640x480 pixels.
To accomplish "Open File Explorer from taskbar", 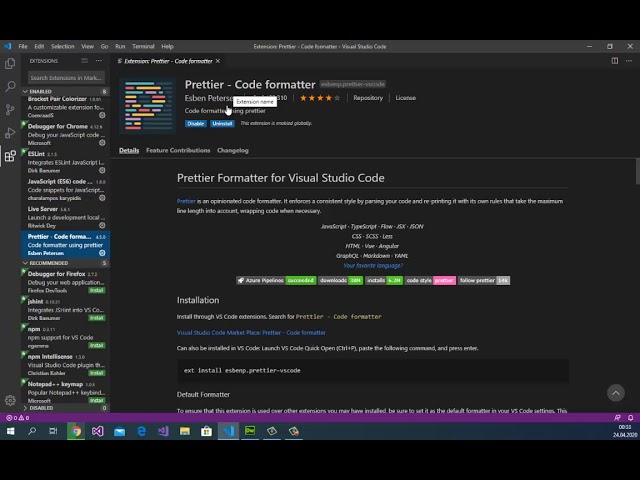I will point(184,431).
